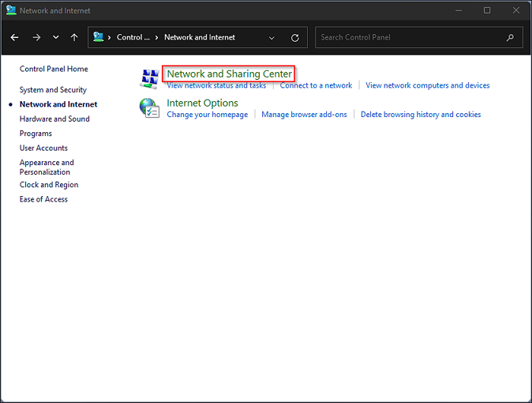Click Change your homepage link
The image size is (532, 403).
point(207,114)
